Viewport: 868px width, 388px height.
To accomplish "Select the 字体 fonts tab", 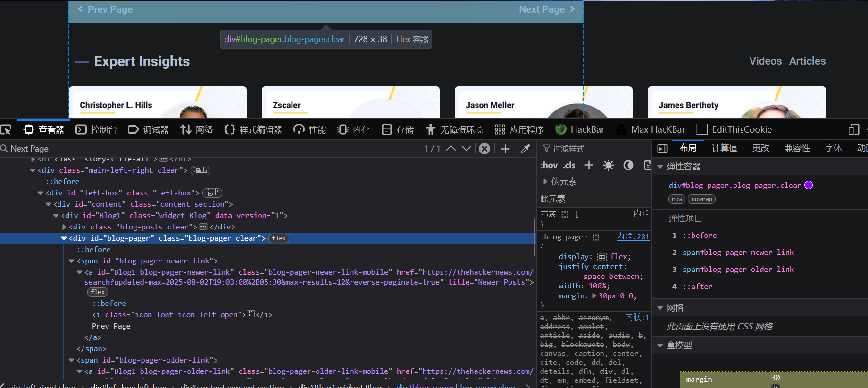I will (834, 148).
